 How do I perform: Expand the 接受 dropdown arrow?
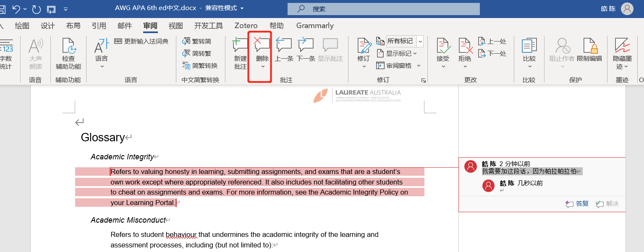pyautogui.click(x=443, y=67)
